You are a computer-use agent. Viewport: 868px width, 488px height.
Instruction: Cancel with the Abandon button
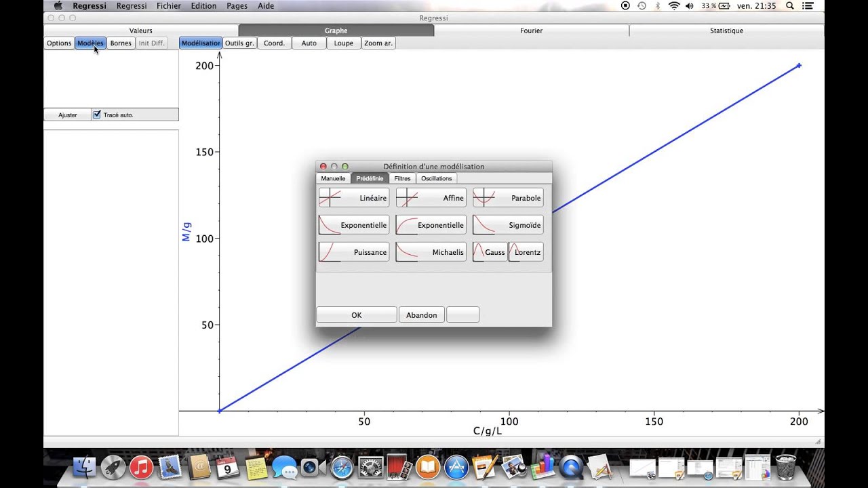coord(422,314)
